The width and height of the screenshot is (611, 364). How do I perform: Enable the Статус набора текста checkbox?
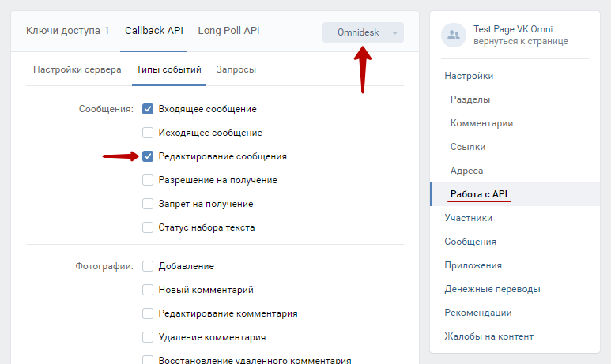coord(148,227)
